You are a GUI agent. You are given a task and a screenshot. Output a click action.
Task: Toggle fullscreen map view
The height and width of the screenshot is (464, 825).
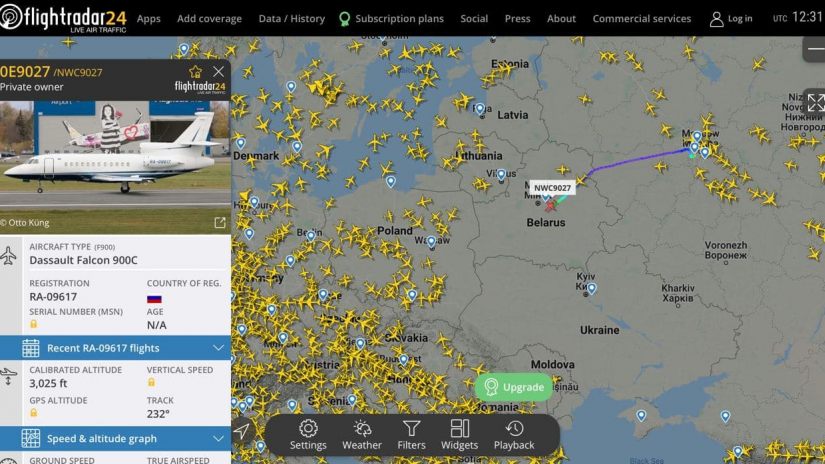(x=815, y=103)
